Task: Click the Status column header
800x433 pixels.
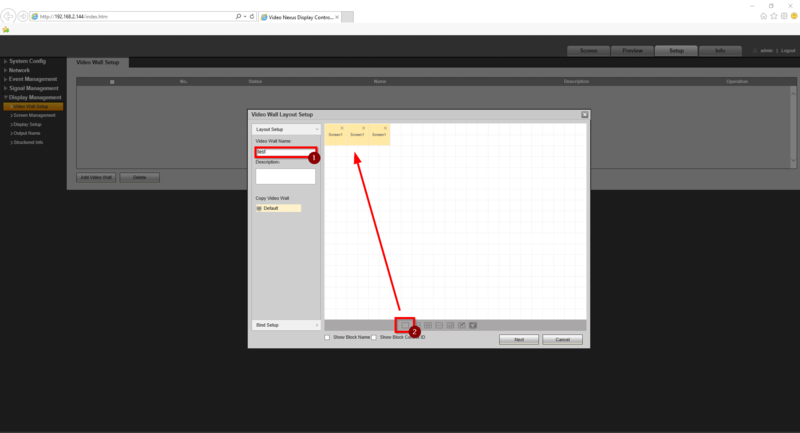Action: tap(255, 82)
